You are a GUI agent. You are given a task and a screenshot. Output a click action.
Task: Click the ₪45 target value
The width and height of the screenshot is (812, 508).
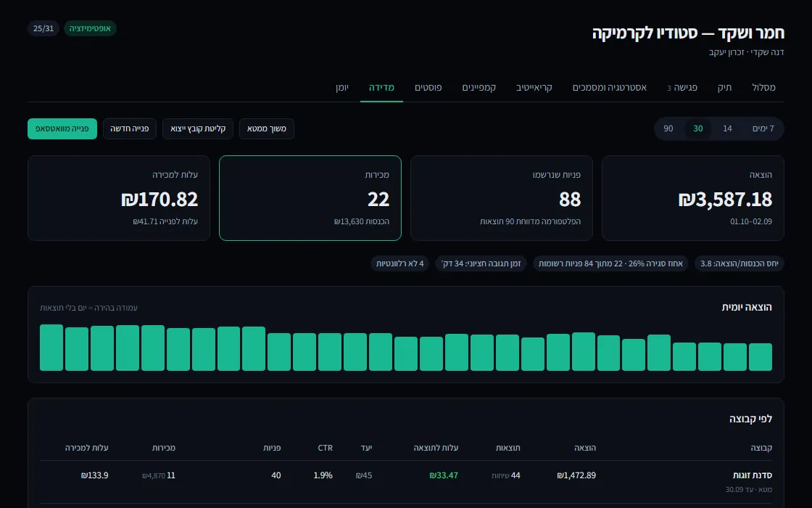pos(364,475)
